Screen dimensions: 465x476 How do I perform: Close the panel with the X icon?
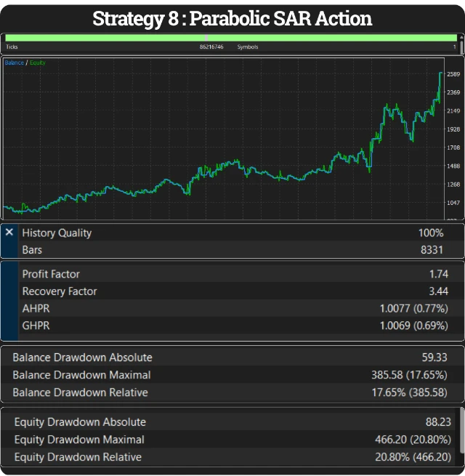click(x=9, y=233)
